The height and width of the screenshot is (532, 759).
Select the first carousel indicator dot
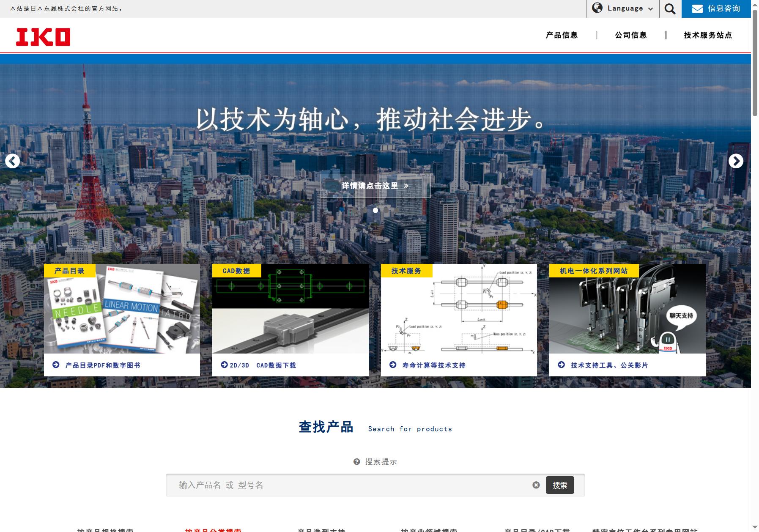point(354,210)
